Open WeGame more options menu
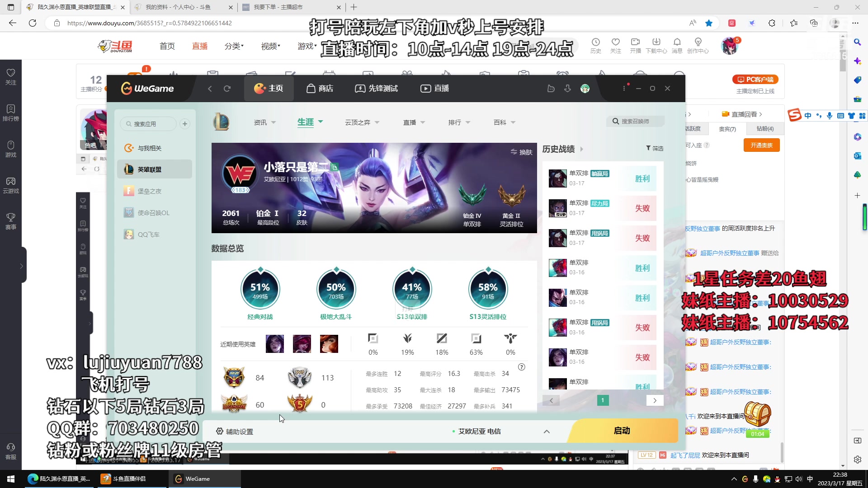The image size is (868, 488). [x=624, y=89]
